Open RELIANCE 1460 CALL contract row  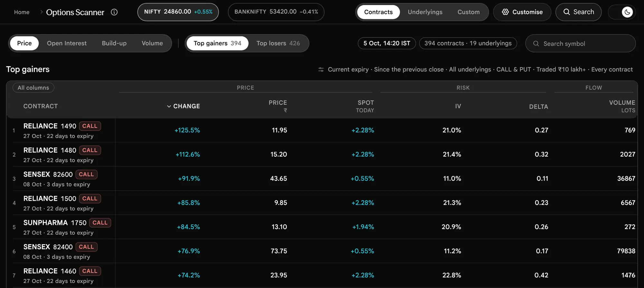coord(322,275)
